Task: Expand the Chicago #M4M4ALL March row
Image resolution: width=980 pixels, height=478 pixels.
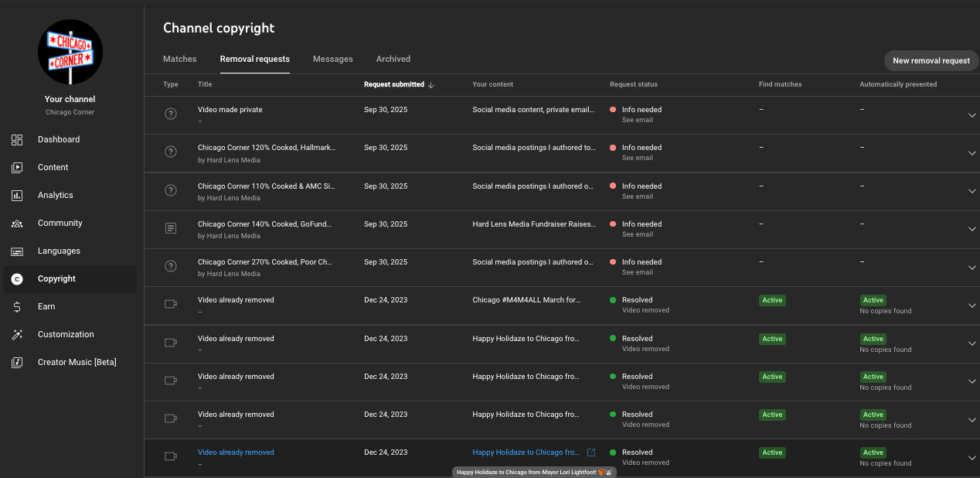Action: click(971, 306)
